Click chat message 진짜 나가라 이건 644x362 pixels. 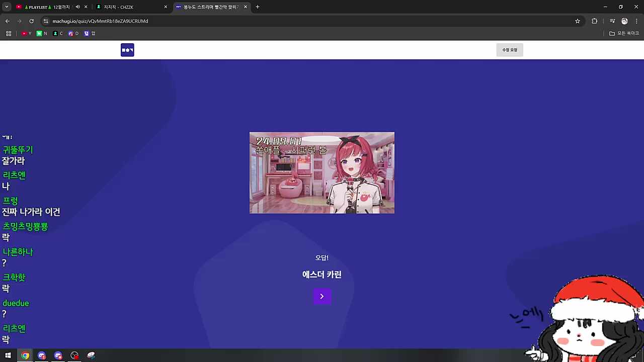pos(31,212)
